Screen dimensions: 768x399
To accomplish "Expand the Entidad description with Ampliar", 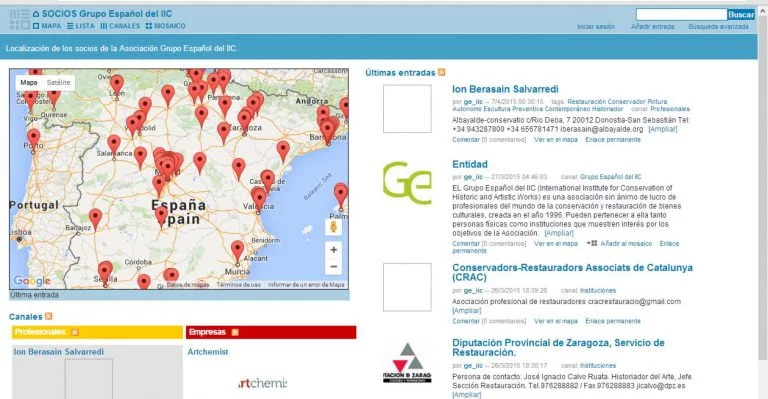I will [559, 233].
